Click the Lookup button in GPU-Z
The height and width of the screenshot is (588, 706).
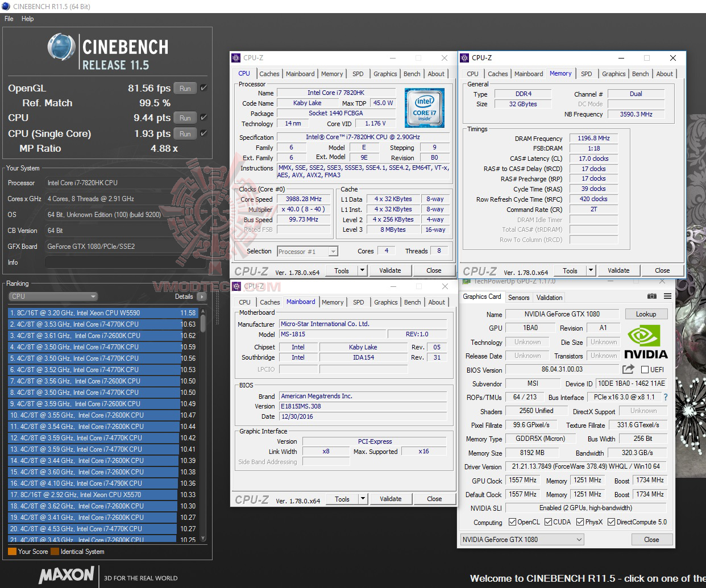pyautogui.click(x=646, y=314)
